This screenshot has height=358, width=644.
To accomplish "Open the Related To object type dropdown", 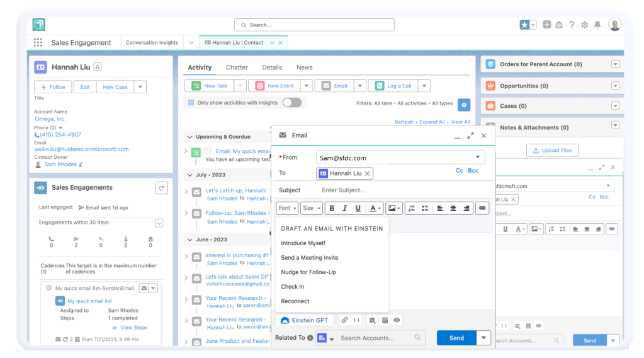I will pyautogui.click(x=326, y=338).
